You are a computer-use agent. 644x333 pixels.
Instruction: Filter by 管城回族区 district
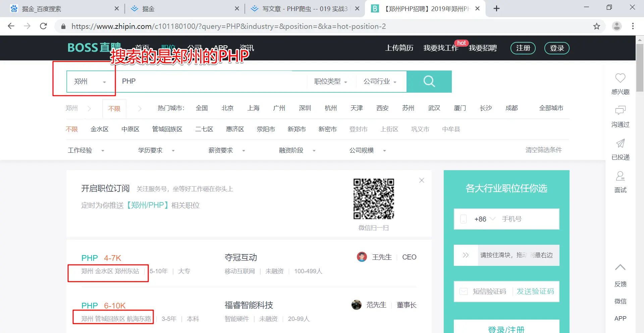coord(167,129)
